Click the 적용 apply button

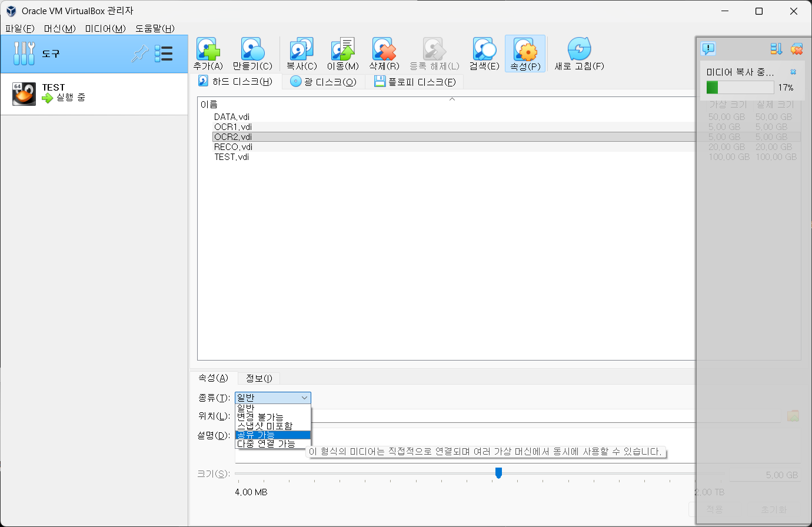tap(714, 509)
